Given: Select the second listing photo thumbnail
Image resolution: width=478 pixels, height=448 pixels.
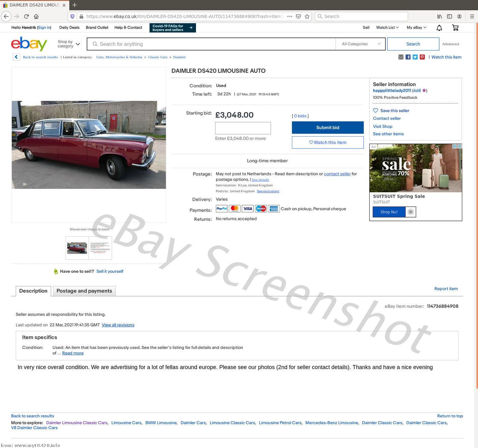Looking at the screenshot, I should tap(100, 248).
